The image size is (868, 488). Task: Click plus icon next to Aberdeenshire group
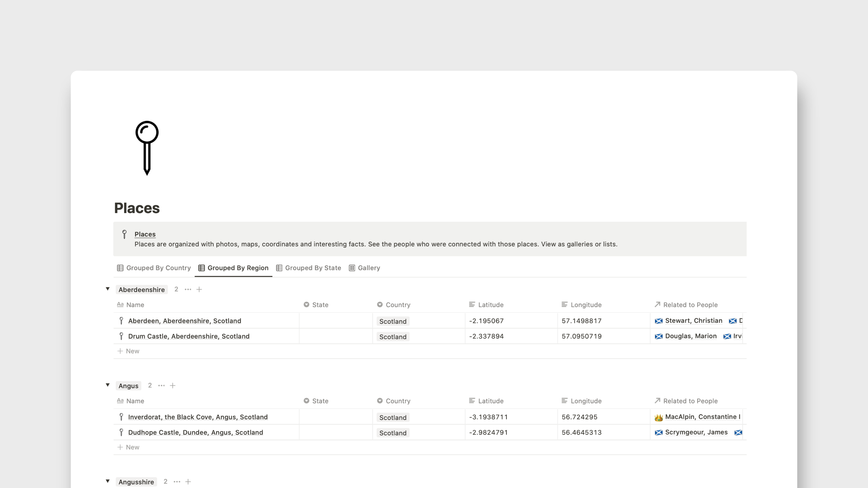[199, 289]
